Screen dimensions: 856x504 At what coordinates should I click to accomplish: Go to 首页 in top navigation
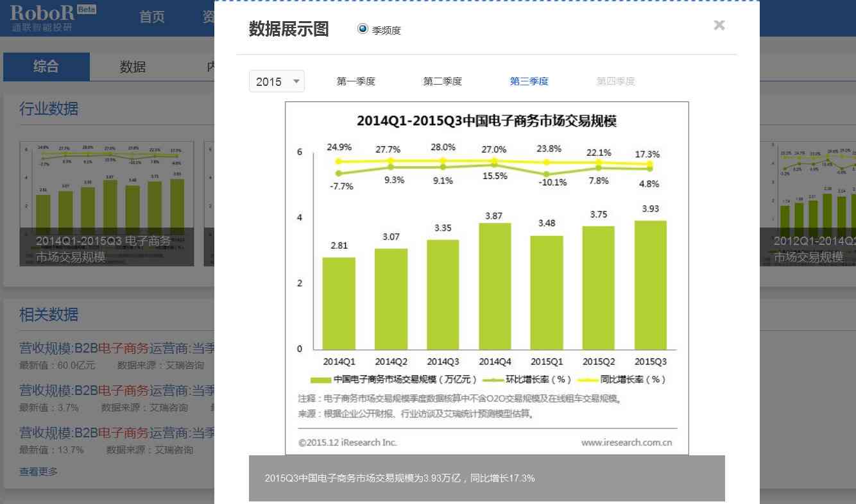(x=152, y=17)
